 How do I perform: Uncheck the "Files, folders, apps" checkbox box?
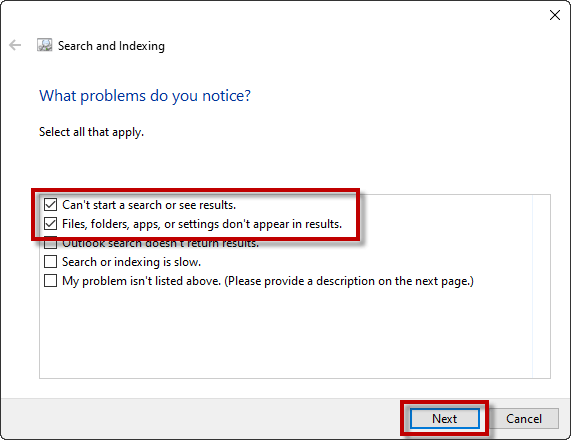coord(50,224)
